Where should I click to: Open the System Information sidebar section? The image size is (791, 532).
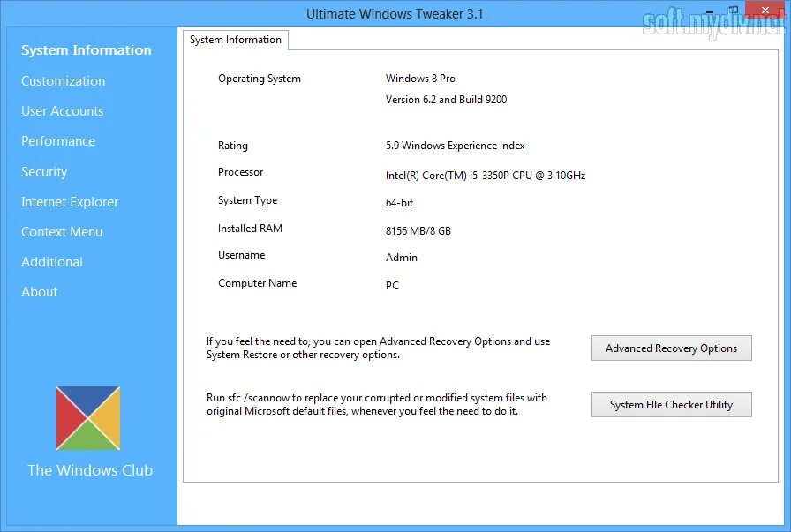tap(87, 50)
